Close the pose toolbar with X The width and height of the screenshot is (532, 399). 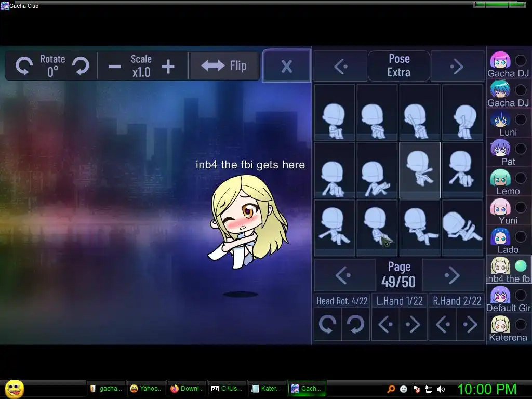coord(287,66)
